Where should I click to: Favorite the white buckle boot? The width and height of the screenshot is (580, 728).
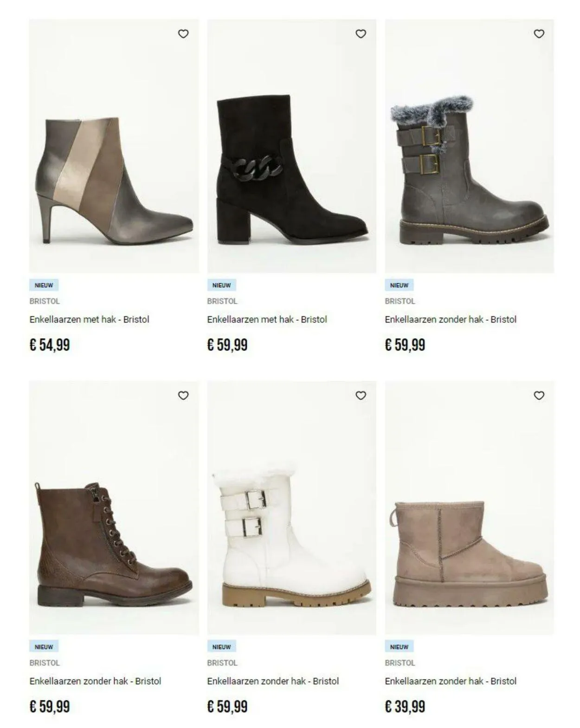click(361, 396)
